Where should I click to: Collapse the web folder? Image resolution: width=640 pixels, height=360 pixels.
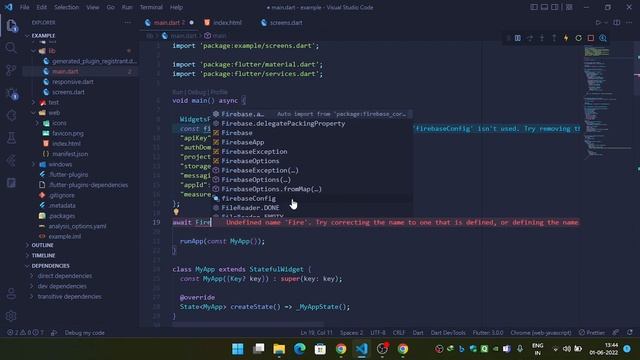click(33, 113)
